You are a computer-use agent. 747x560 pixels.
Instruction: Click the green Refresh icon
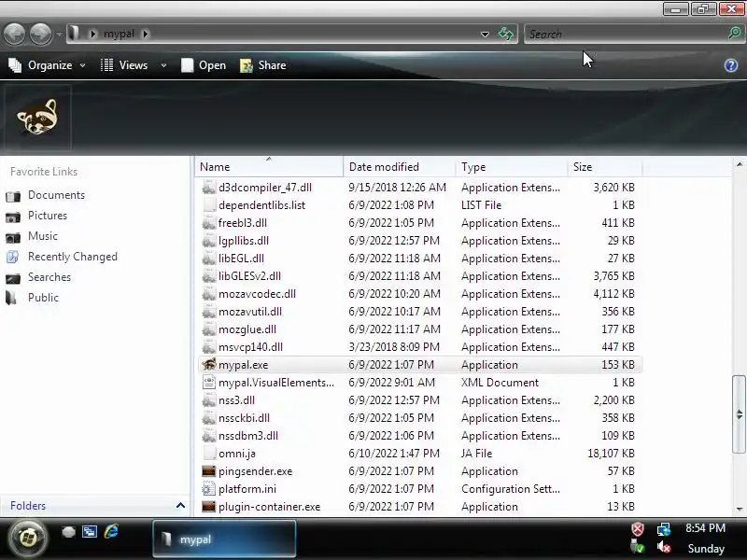tap(505, 34)
